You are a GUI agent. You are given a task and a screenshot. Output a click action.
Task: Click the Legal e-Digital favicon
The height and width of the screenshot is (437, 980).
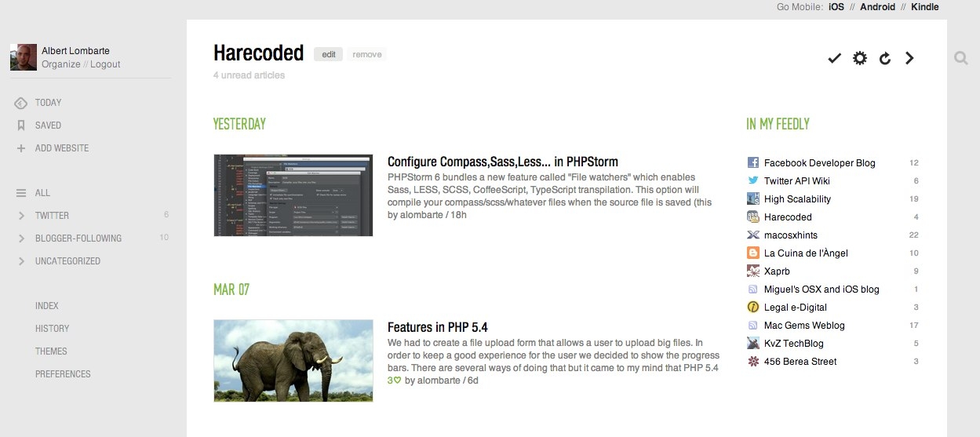pos(753,308)
